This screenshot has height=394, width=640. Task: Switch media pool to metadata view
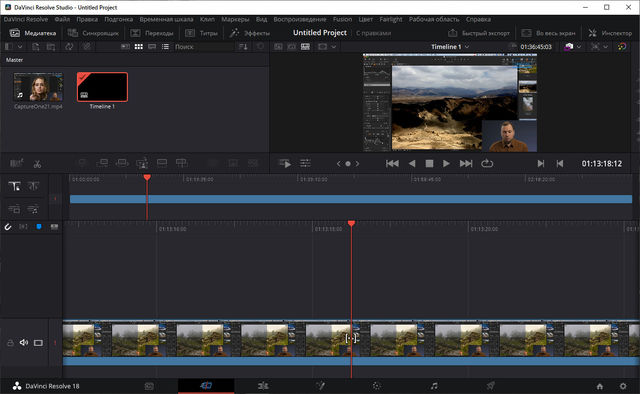point(125,47)
